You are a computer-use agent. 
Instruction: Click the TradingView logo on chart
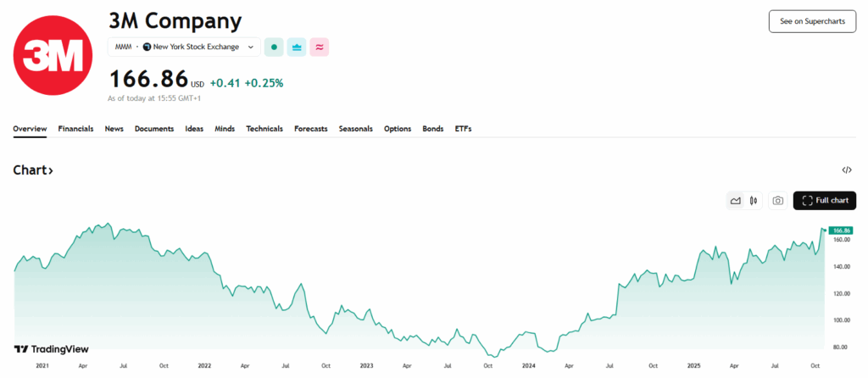coord(51,349)
